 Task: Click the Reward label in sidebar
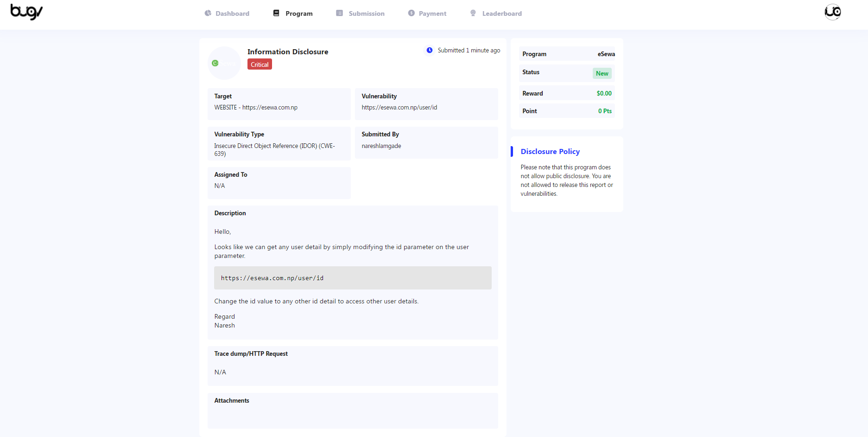[532, 94]
